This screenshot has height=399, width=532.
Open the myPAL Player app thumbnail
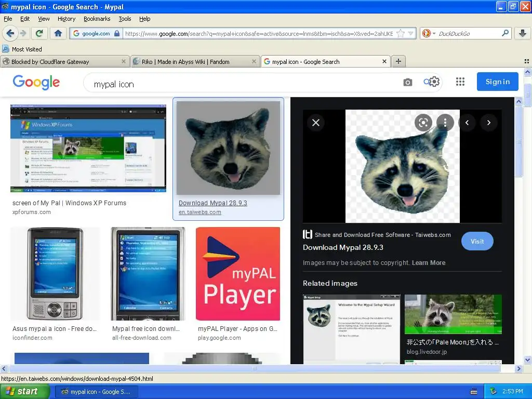pyautogui.click(x=238, y=274)
